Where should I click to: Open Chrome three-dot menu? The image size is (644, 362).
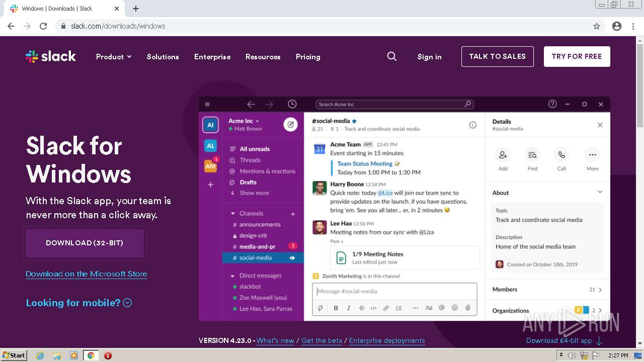(x=633, y=26)
